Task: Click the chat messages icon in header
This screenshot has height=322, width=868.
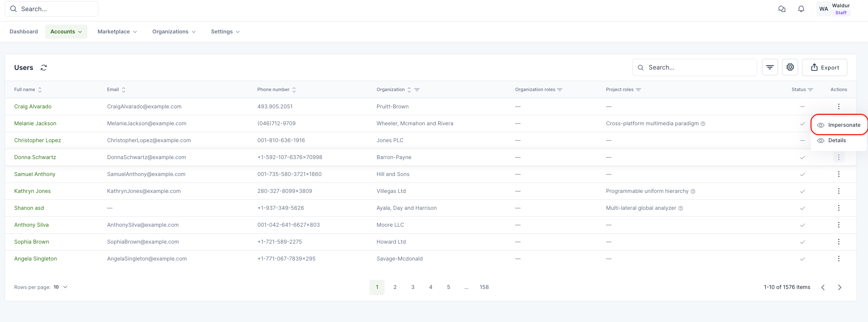Action: point(782,9)
